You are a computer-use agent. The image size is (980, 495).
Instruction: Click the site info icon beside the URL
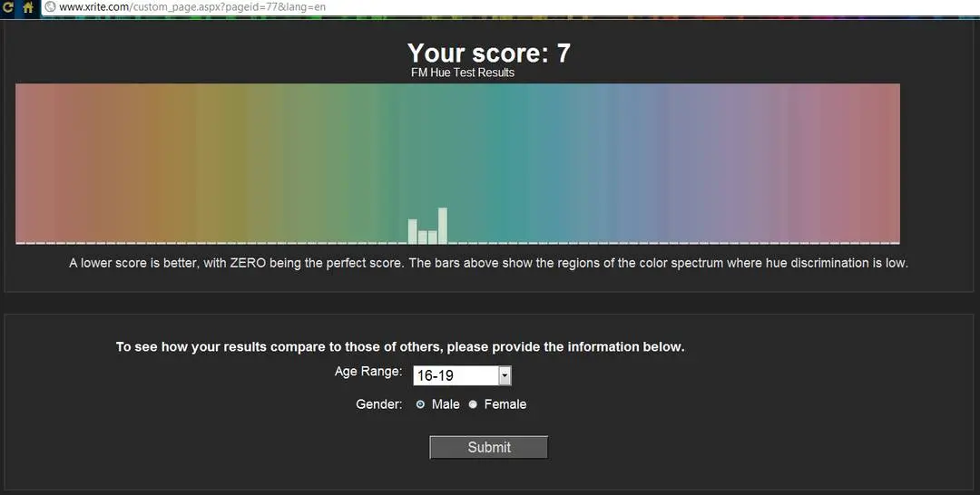click(50, 7)
